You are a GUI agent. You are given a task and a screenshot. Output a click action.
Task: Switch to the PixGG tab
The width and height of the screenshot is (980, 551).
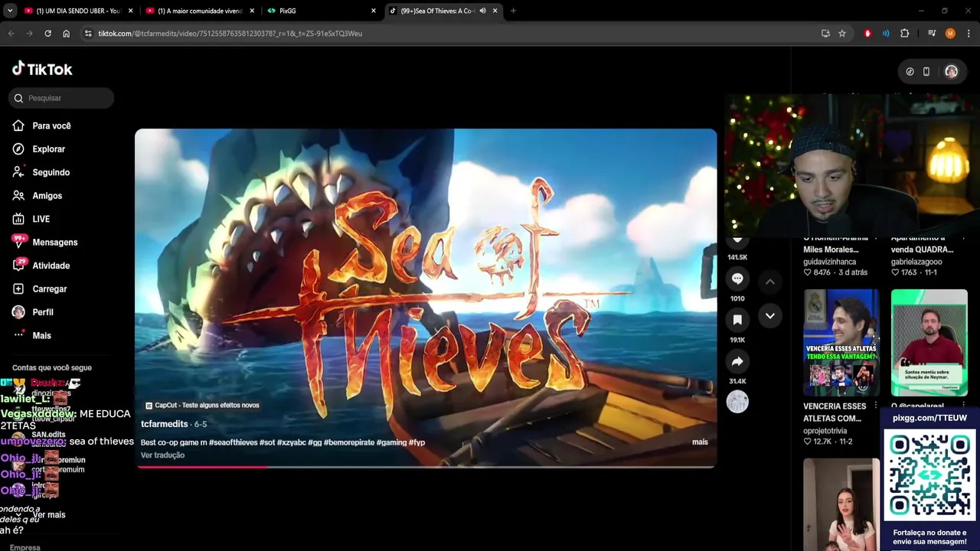point(321,11)
